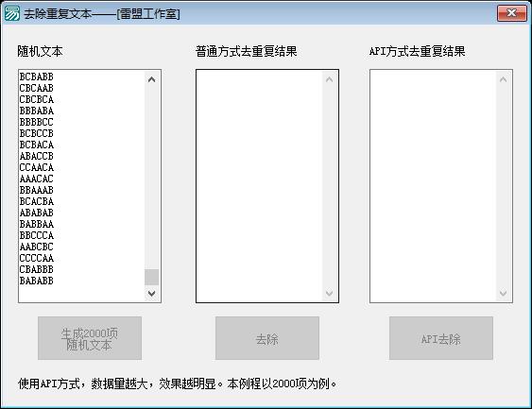Click the 生成2000项随机文本 button

90,338
